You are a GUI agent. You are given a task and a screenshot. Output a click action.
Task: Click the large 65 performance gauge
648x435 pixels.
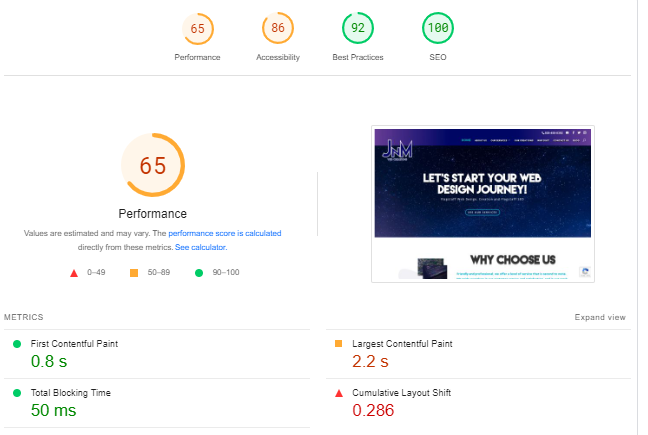tap(152, 165)
